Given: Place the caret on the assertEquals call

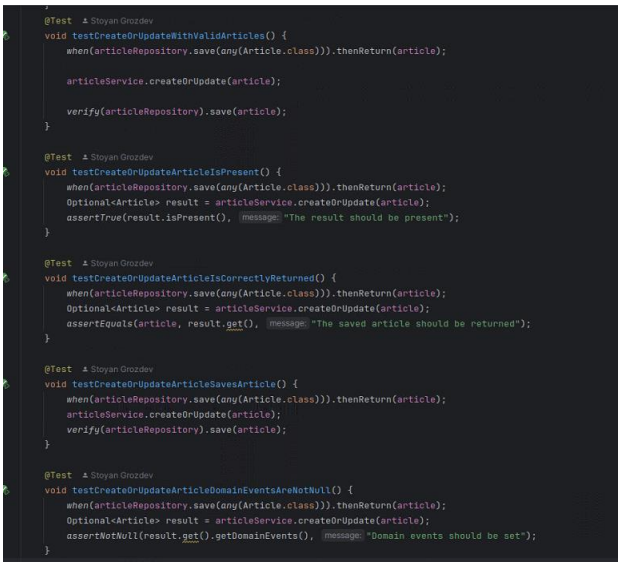Looking at the screenshot, I should point(99,324).
